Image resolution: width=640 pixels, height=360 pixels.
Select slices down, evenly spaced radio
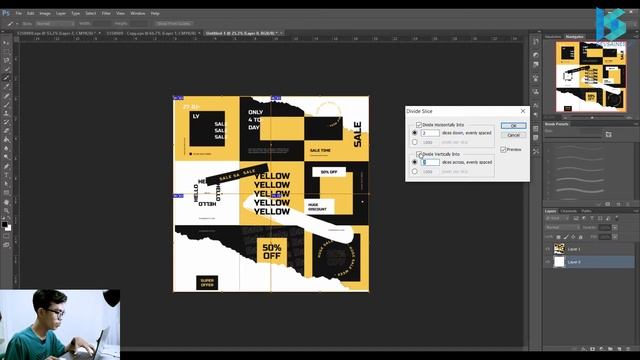(x=415, y=133)
